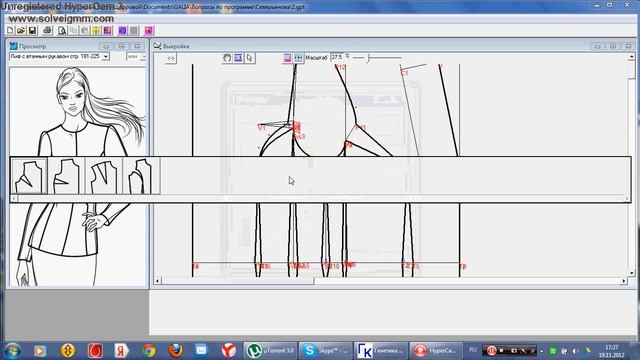The width and height of the screenshot is (640, 360).
Task: Click the pink image icon in the pattern toolbar
Action: coord(287,58)
